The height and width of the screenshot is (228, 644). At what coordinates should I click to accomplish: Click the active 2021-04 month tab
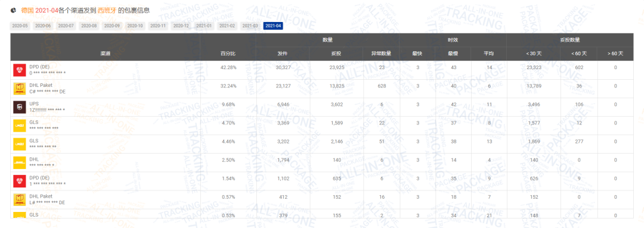click(273, 26)
